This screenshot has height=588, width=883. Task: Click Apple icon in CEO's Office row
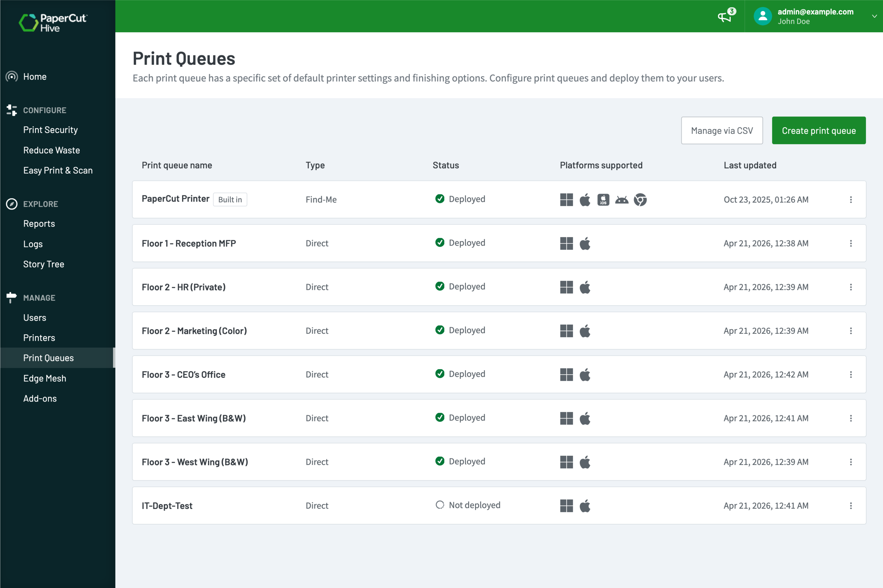(x=585, y=375)
